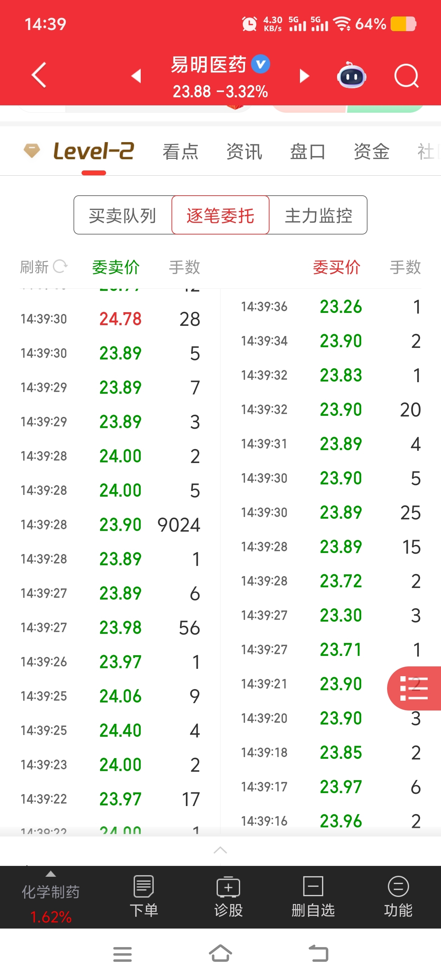Image resolution: width=441 pixels, height=980 pixels.
Task: Open 功能 function menu icon
Action: coord(398,896)
